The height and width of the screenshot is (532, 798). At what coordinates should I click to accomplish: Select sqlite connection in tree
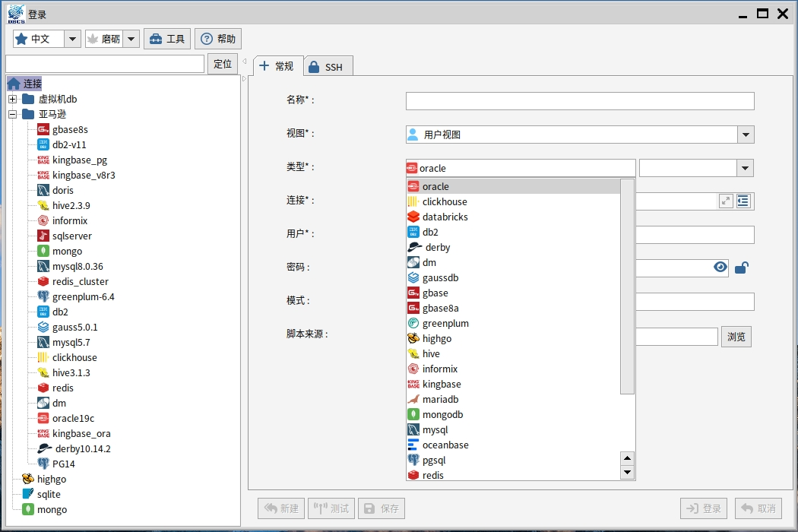click(41, 494)
